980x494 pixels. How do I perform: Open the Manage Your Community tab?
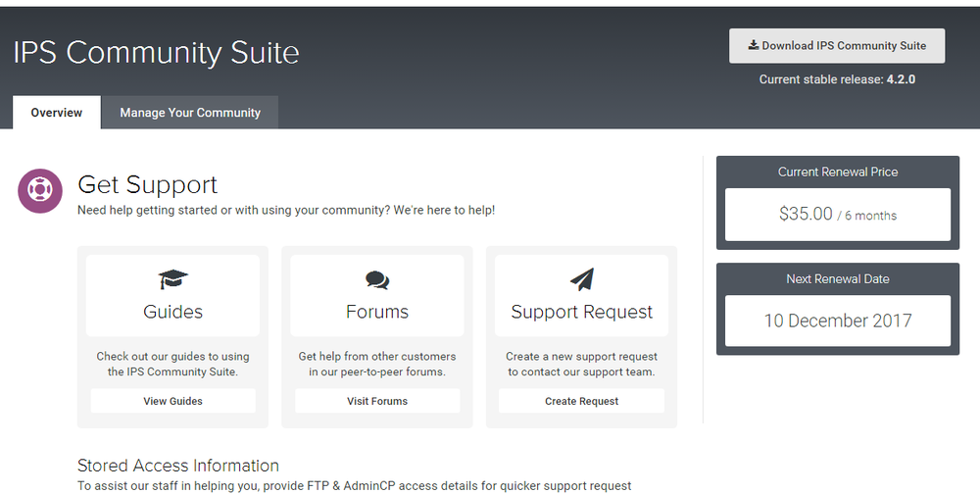190,113
